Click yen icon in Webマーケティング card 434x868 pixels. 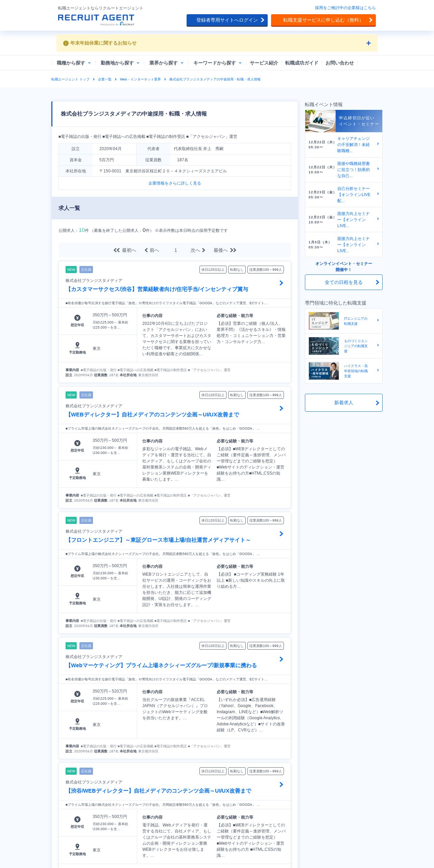pyautogui.click(x=77, y=694)
